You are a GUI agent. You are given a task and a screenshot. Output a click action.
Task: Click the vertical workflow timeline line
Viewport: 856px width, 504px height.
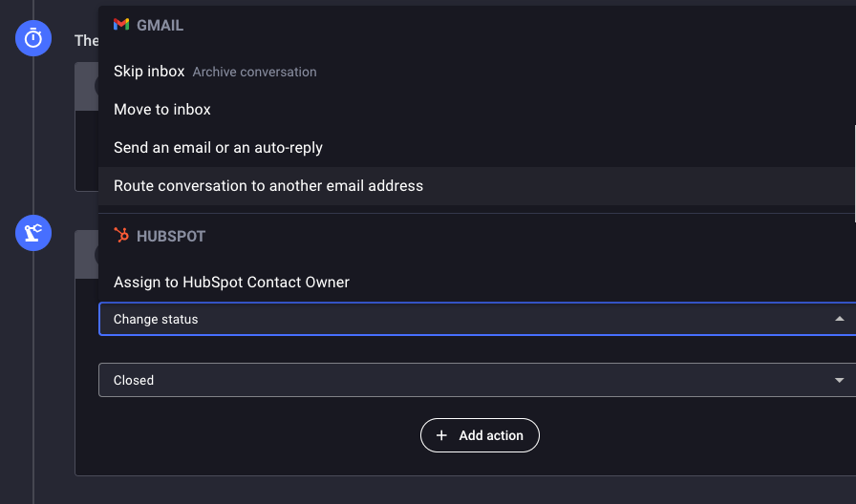(x=33, y=382)
